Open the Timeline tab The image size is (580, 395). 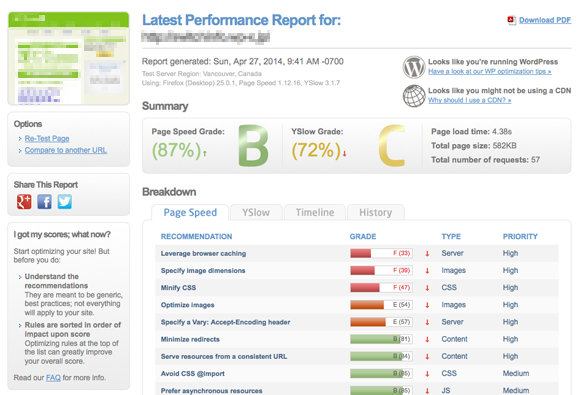pos(315,212)
